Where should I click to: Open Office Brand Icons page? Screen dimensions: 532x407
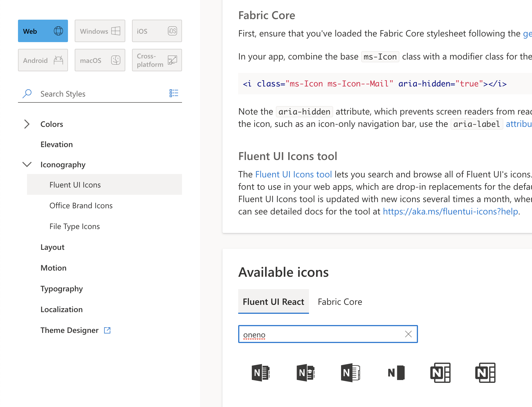point(81,205)
